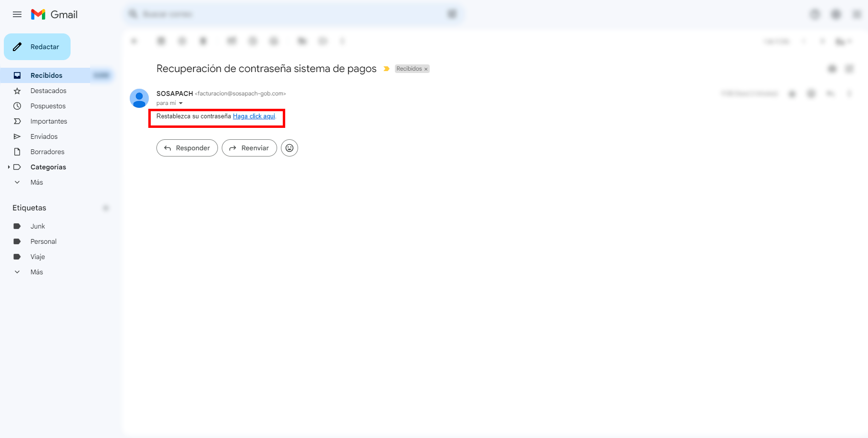Remove the Recibidos label with the x
This screenshot has width=868, height=438.
426,69
